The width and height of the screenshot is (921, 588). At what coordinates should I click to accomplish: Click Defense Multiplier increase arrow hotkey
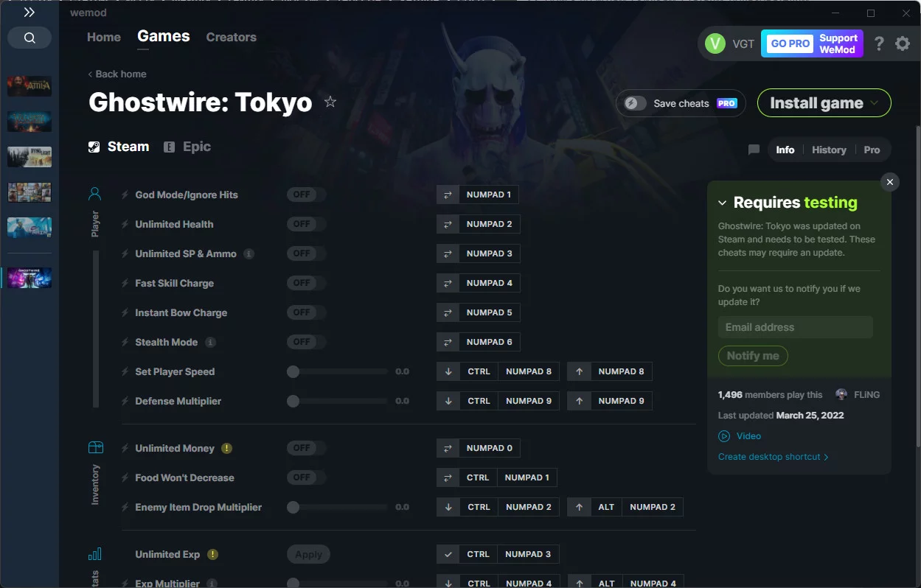coord(579,401)
